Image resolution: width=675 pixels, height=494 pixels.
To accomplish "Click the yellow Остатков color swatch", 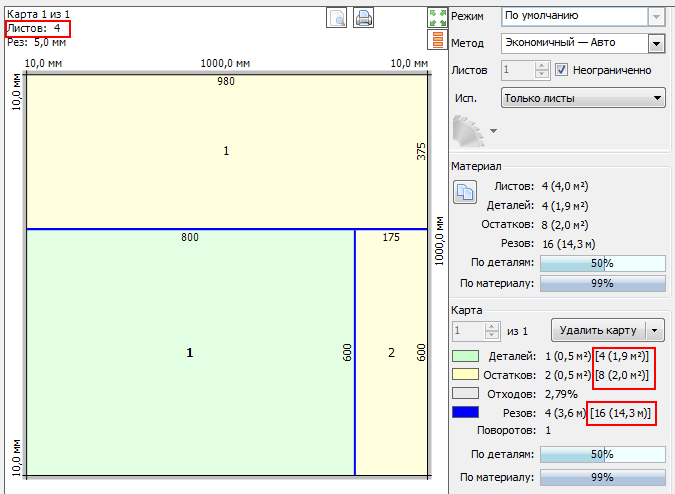I will click(465, 375).
